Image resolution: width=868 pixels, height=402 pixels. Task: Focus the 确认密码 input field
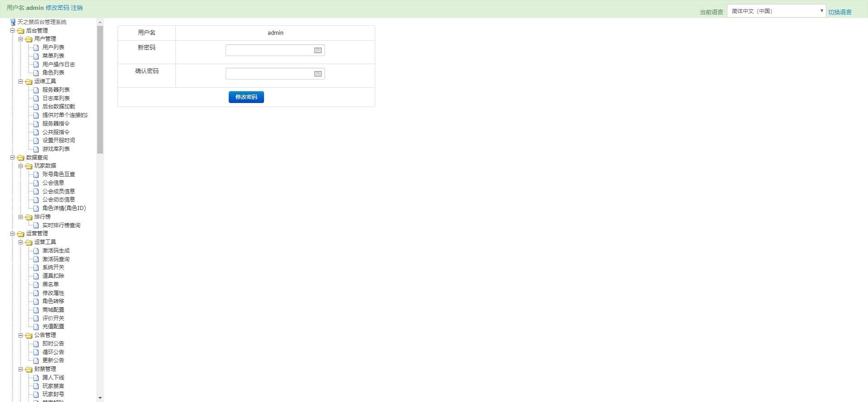tap(275, 74)
